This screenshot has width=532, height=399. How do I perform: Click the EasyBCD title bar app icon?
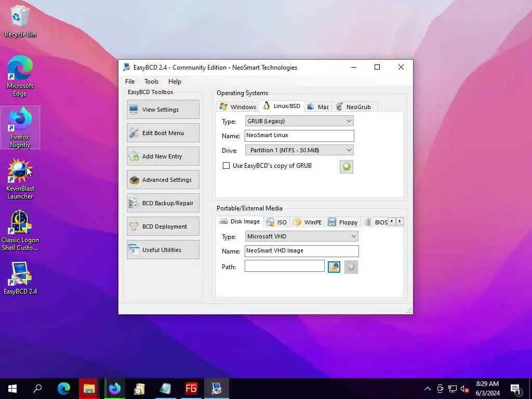pyautogui.click(x=127, y=67)
